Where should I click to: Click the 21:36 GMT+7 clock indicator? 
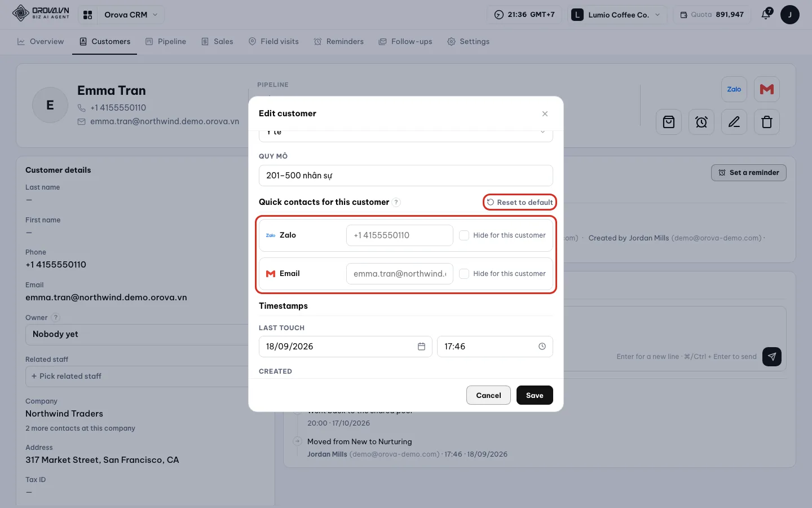524,15
